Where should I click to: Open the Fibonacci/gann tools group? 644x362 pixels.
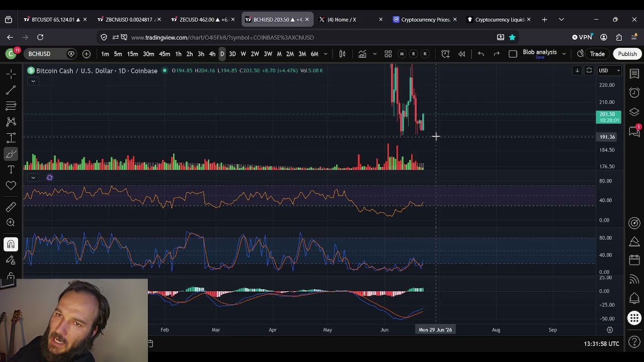[11, 106]
